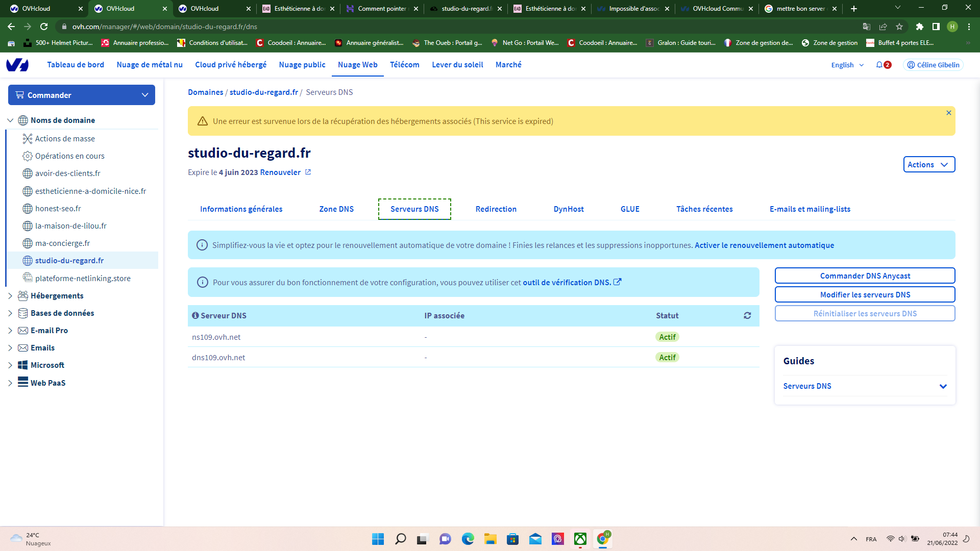
Task: Go back with the browser back arrow
Action: (x=11, y=27)
